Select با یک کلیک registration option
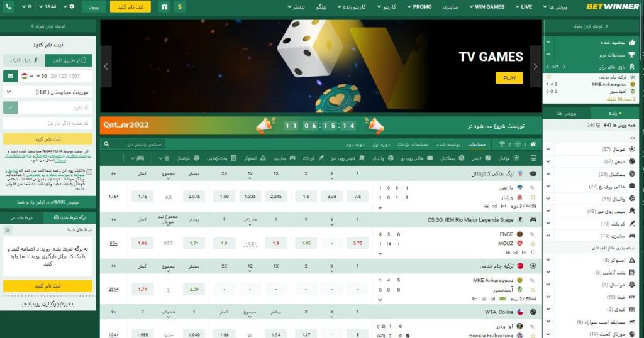This screenshot has width=644, height=338. (x=25, y=60)
